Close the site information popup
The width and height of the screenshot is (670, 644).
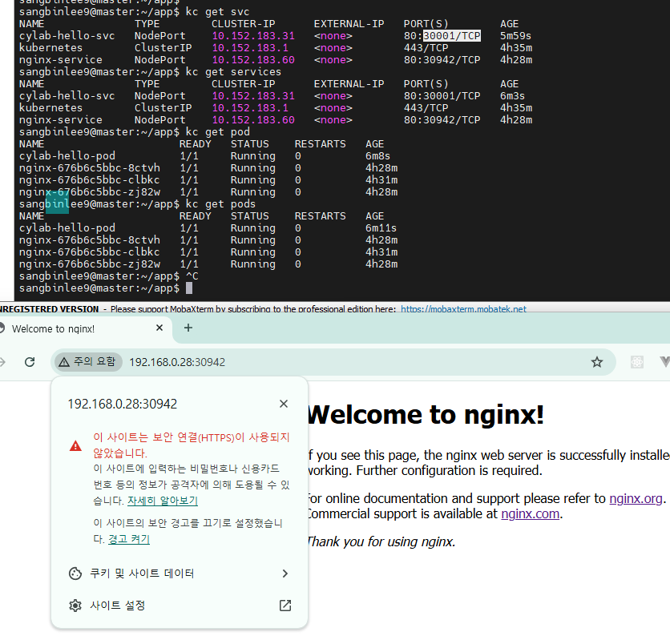[x=284, y=403]
